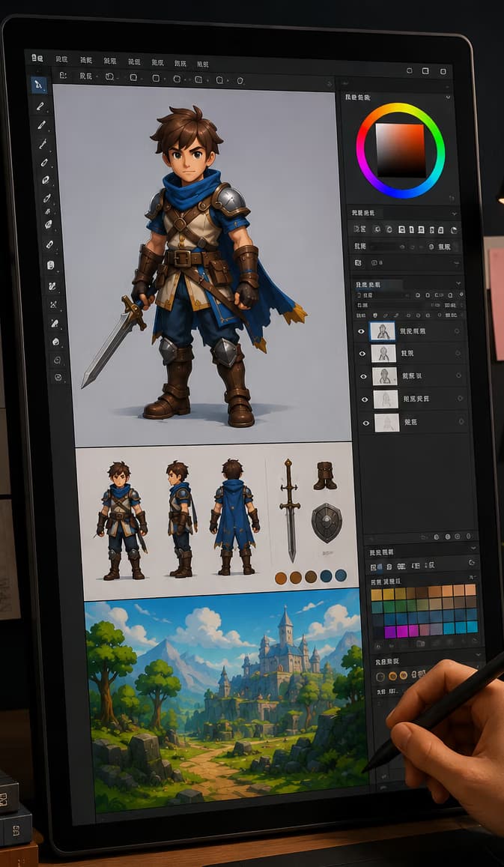Image resolution: width=504 pixels, height=867 pixels.
Task: Open the second menu in the top menu bar
Action: tap(85, 60)
